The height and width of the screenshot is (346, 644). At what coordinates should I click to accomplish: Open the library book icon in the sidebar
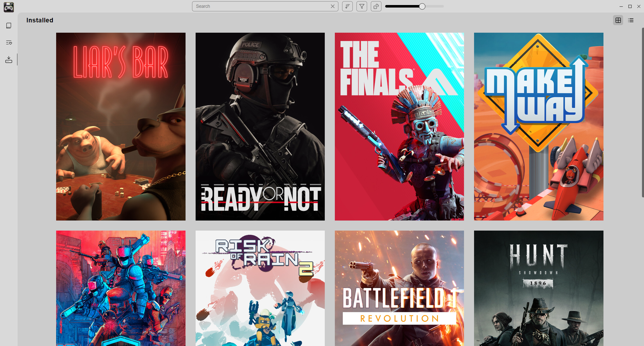point(9,25)
